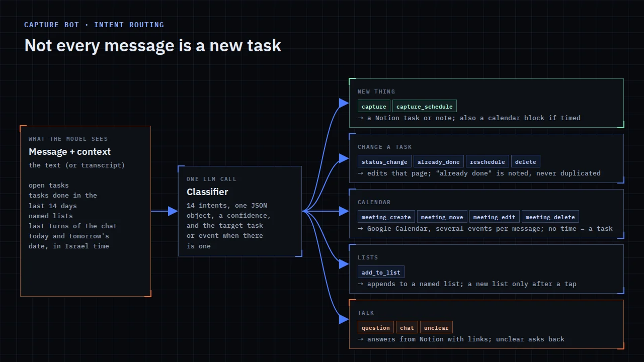The height and width of the screenshot is (362, 644).
Task: Click the 'last turns of the chat' line
Action: (x=73, y=226)
